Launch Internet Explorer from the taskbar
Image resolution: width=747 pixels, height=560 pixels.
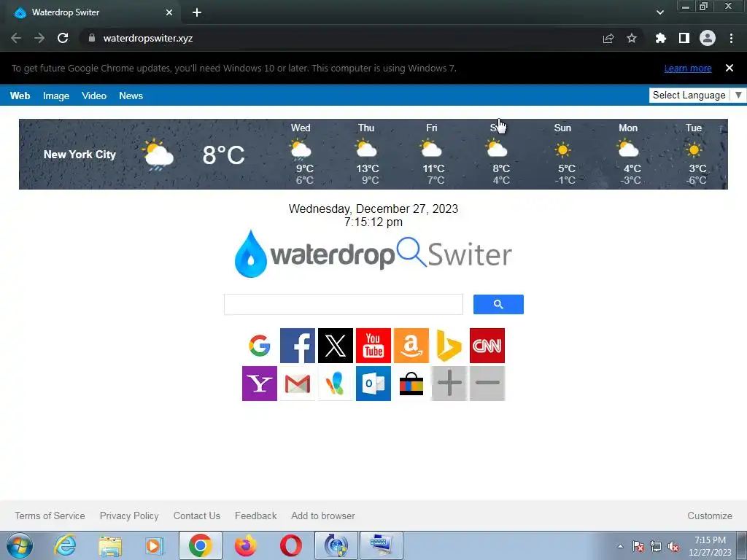coord(65,545)
